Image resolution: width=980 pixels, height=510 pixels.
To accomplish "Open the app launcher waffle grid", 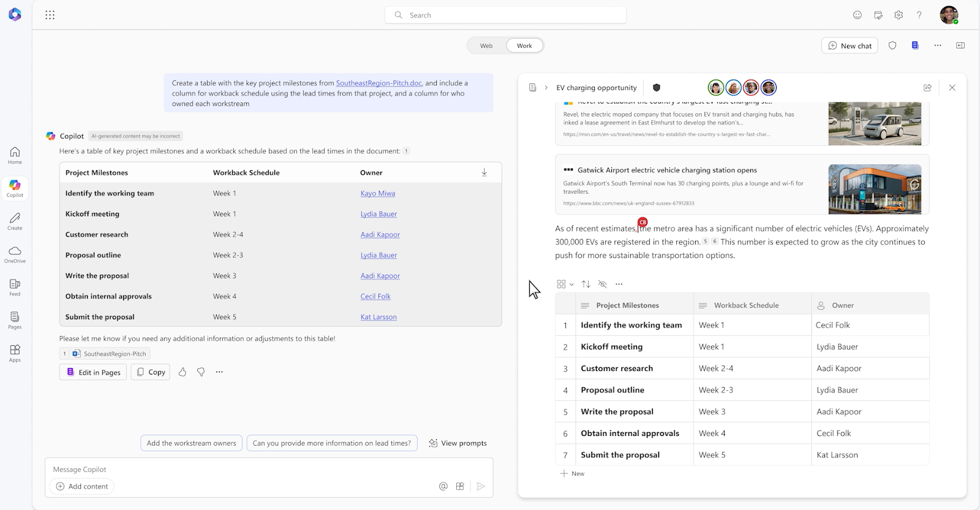I will [x=50, y=15].
